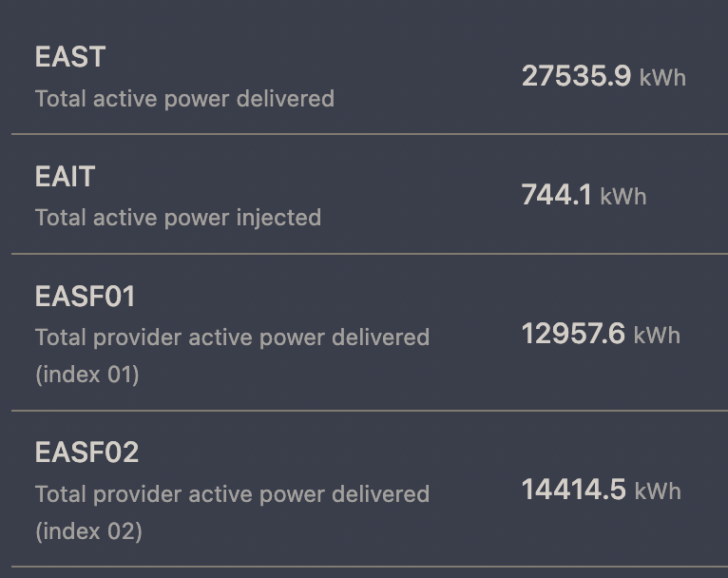Click the kWh unit beside 14414.5

coord(658,491)
